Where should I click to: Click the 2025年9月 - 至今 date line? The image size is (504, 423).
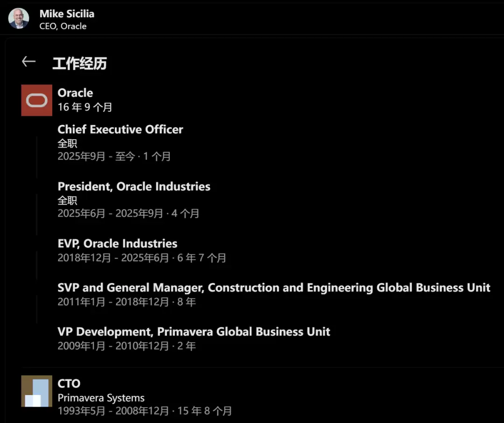click(x=114, y=156)
